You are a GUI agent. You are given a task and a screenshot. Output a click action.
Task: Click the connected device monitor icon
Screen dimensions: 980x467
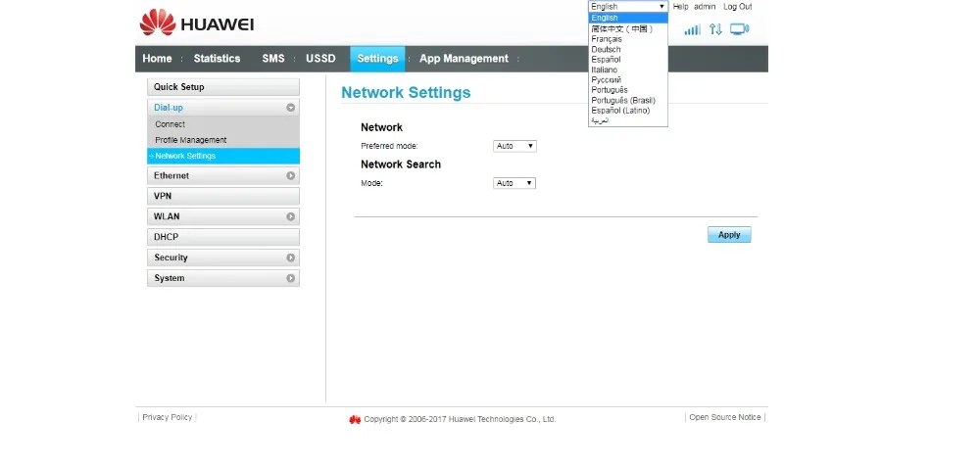point(739,29)
